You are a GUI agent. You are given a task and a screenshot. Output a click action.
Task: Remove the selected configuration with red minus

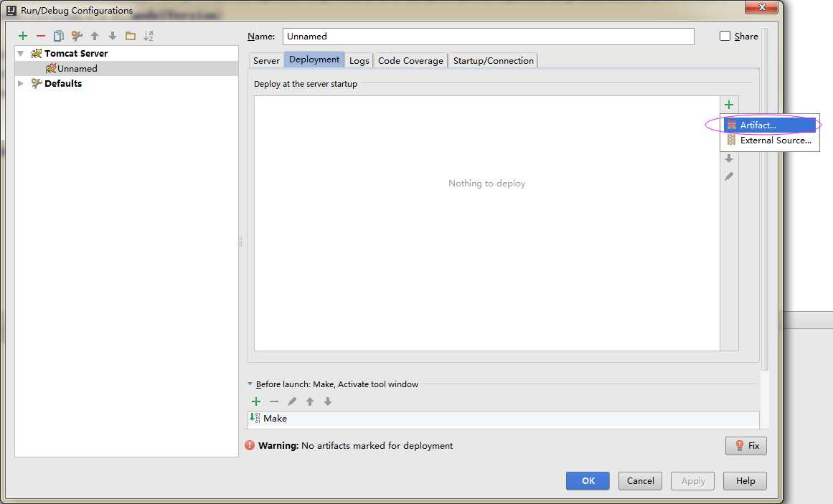coord(41,36)
